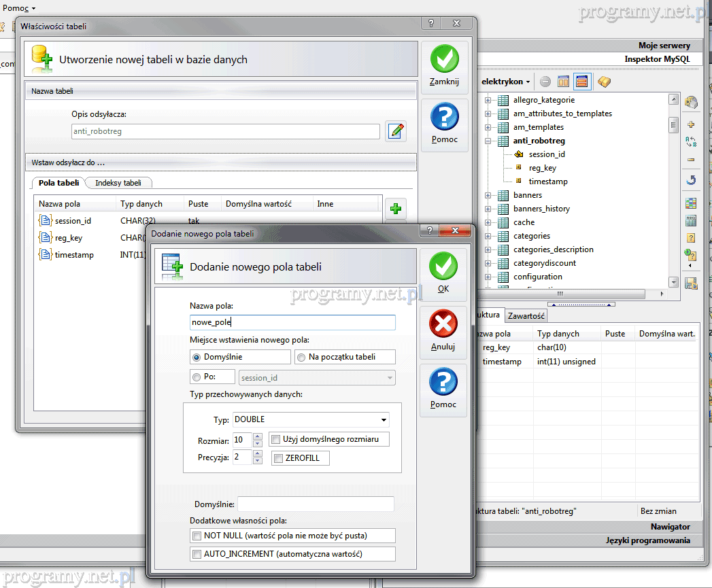The height and width of the screenshot is (588, 712).
Task: Enable the ZEROFILL checkbox
Action: (x=278, y=459)
